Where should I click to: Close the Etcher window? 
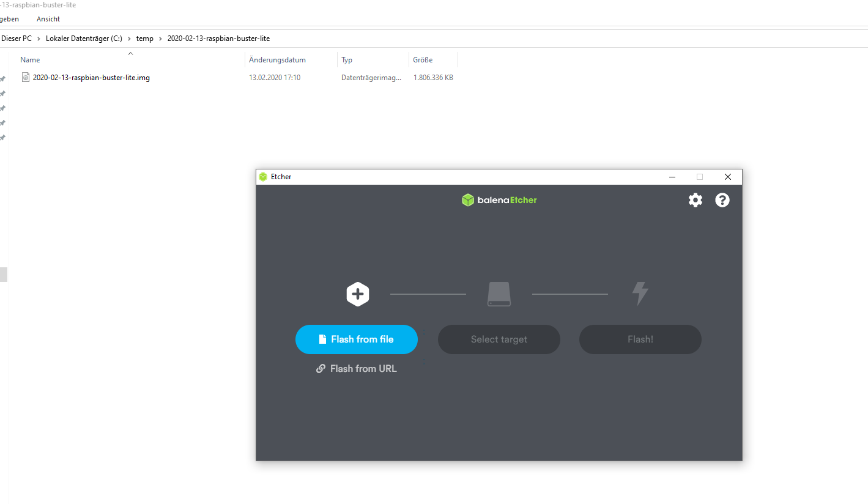click(x=728, y=177)
